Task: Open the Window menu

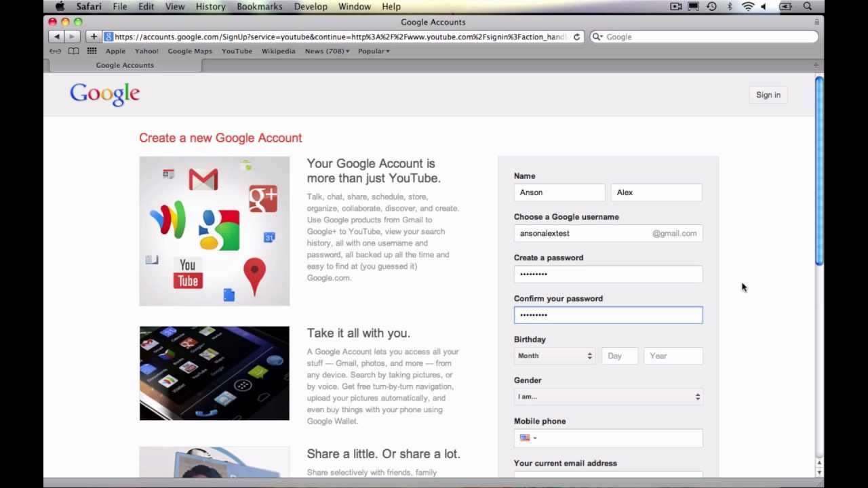Action: point(355,6)
